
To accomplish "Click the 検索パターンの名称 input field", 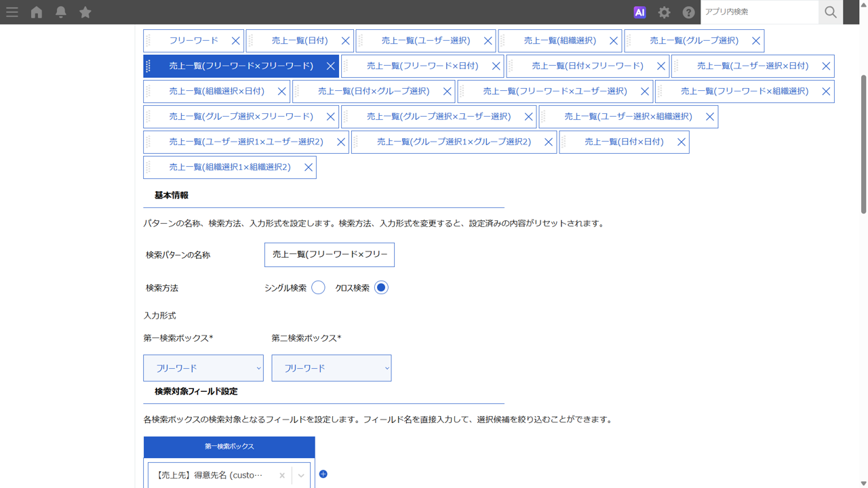I will tap(329, 254).
